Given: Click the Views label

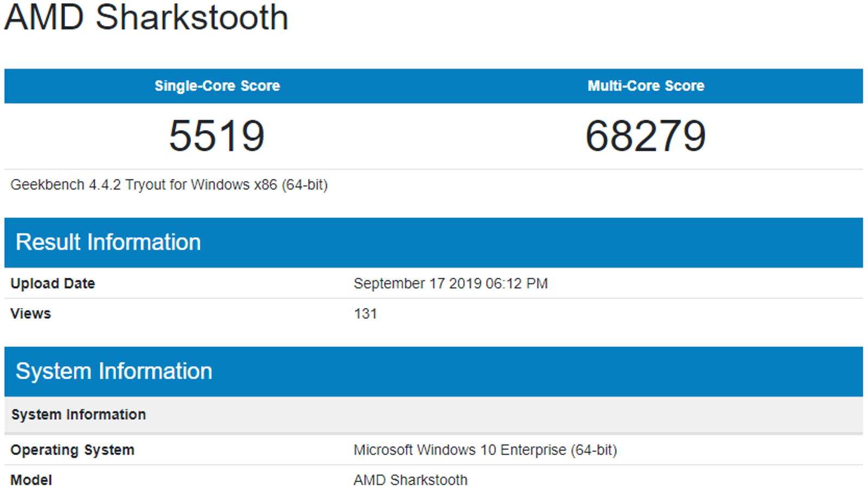Looking at the screenshot, I should pos(30,314).
